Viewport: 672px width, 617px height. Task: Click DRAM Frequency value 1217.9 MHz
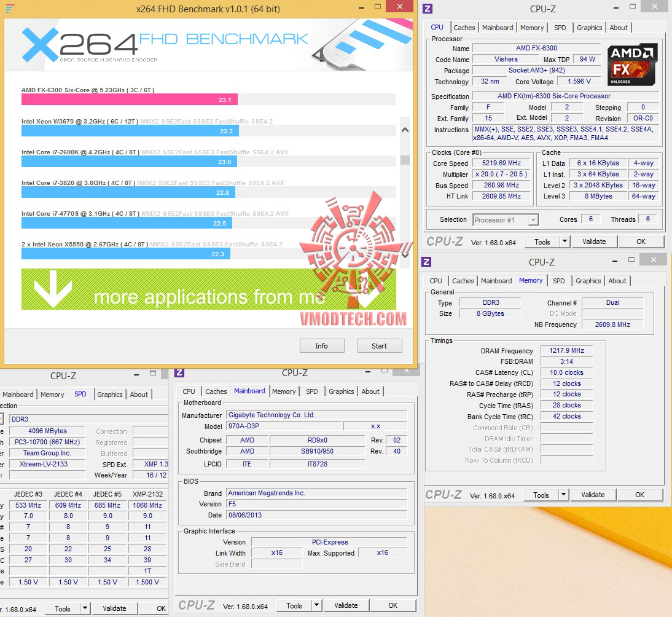tap(566, 350)
